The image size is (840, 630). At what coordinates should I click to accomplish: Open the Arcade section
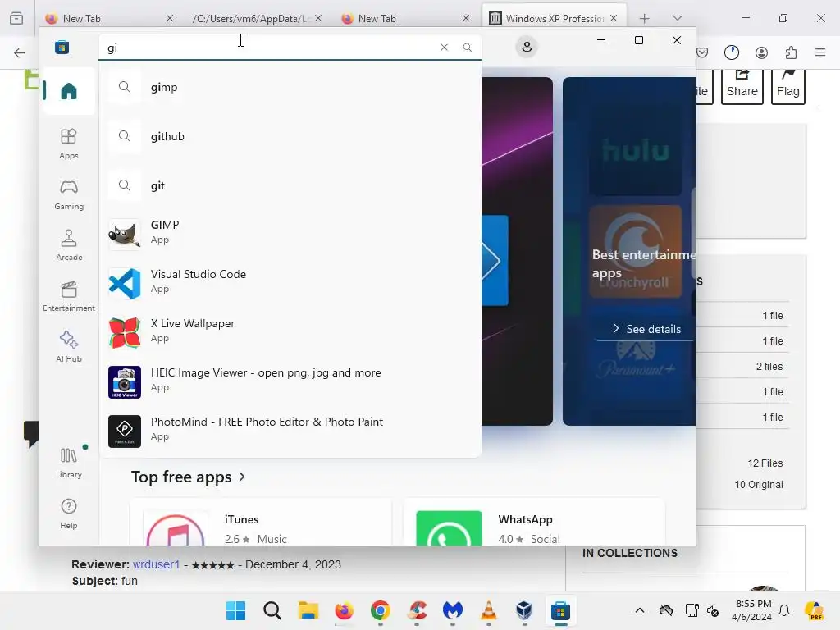[x=69, y=245]
